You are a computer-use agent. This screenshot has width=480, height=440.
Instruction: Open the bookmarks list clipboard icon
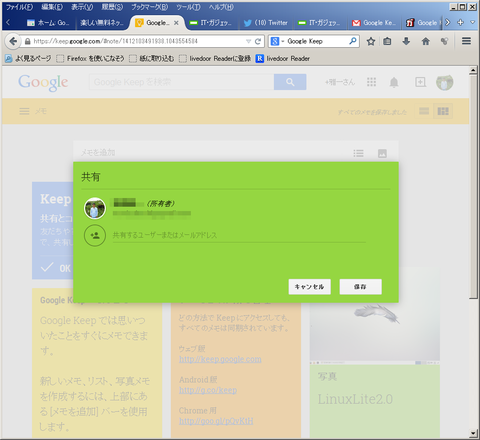point(387,41)
